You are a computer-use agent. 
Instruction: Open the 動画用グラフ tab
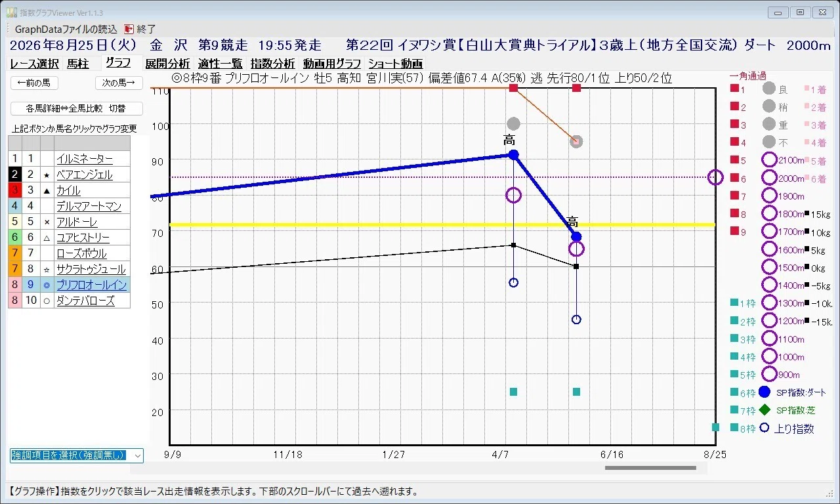pos(332,64)
